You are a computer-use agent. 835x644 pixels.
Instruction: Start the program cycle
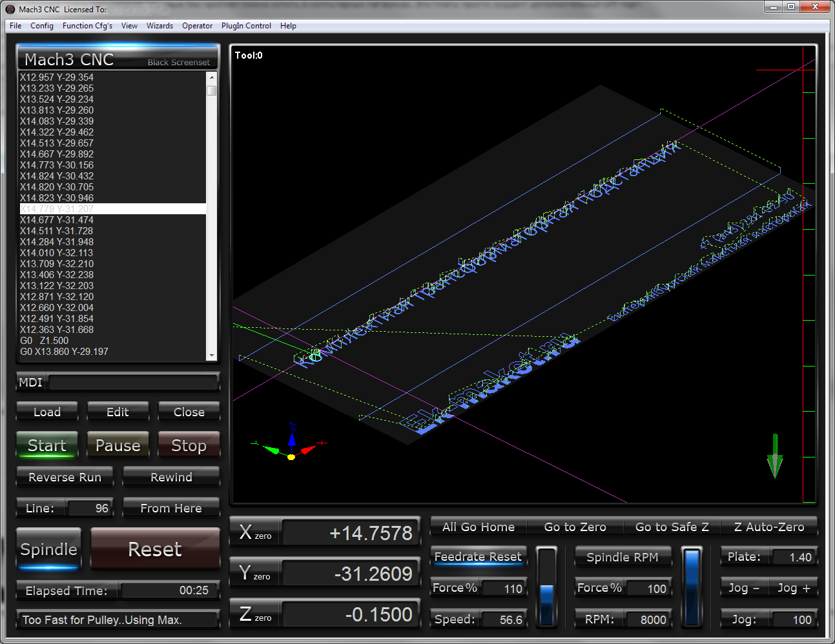click(47, 445)
